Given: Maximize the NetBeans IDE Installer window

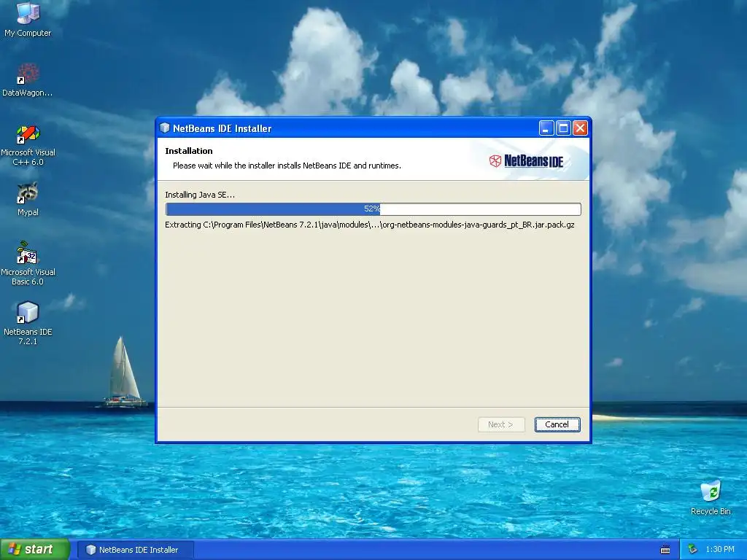Looking at the screenshot, I should [563, 128].
